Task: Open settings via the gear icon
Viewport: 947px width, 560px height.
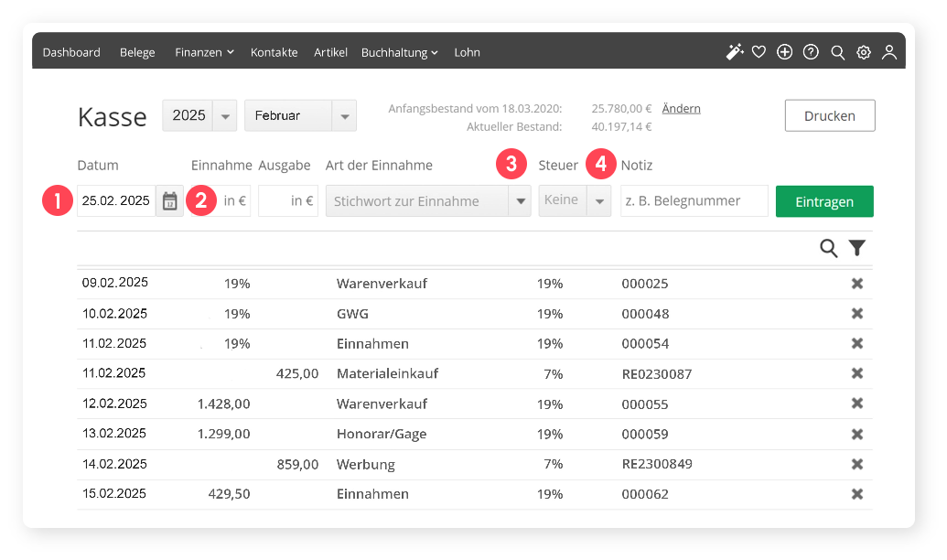Action: (x=864, y=52)
